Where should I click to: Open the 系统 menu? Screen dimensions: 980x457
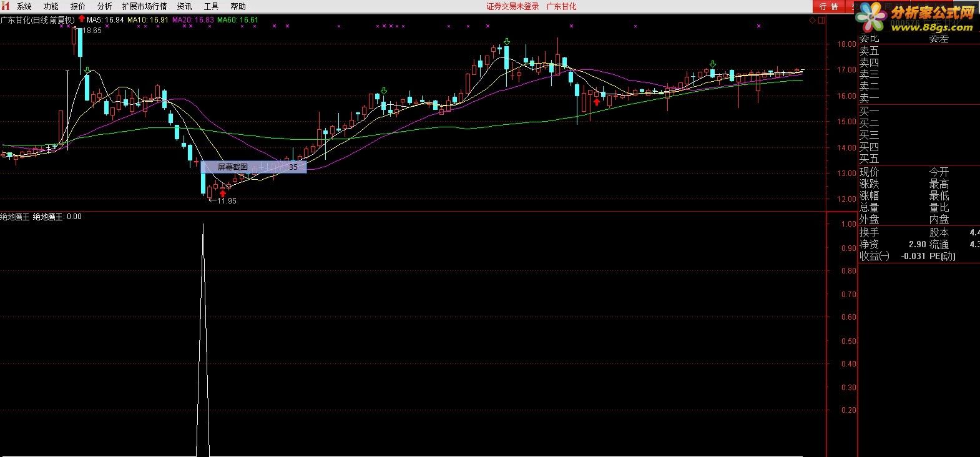24,6
